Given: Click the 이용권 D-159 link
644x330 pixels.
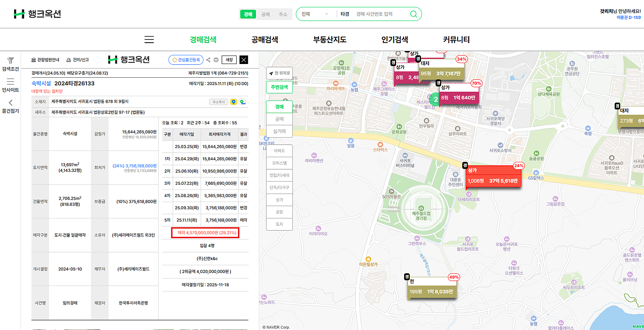Looking at the screenshot, I should (x=629, y=17).
